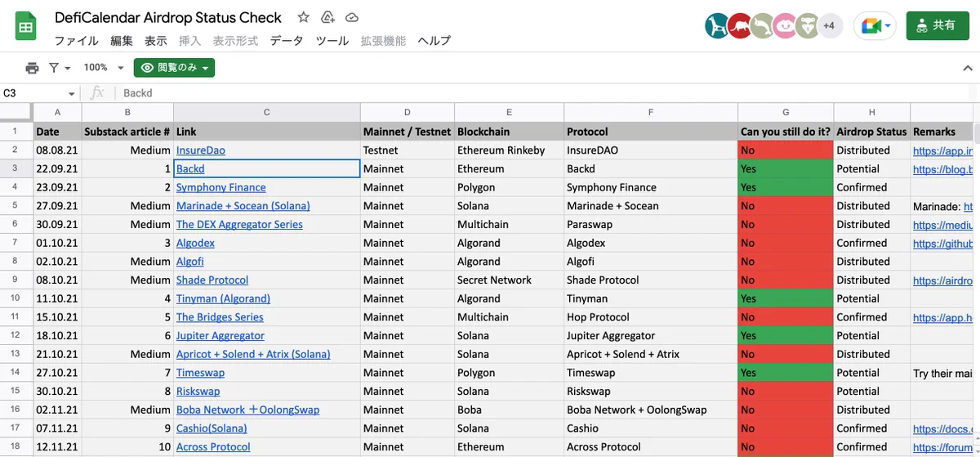Open the 閲覧のみ view-only dropdown

[x=174, y=68]
